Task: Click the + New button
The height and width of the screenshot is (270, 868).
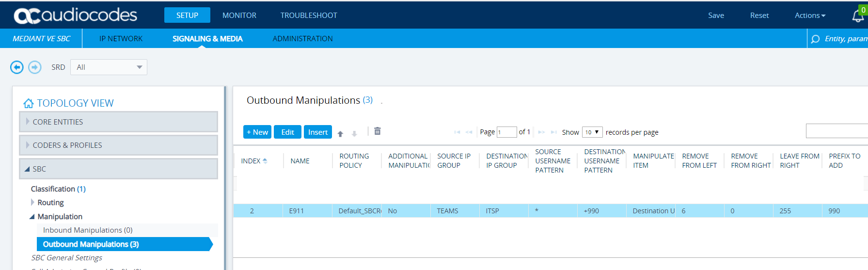Action: (257, 132)
